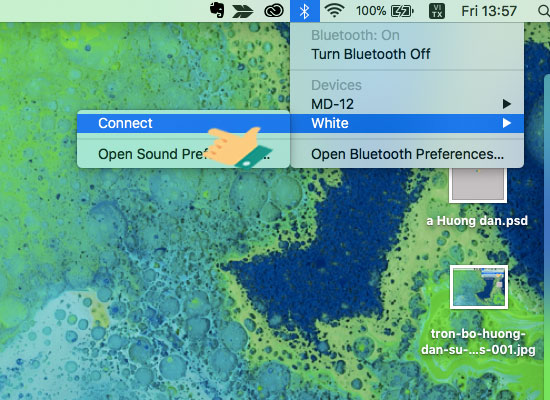This screenshot has height=400, width=550.
Task: Select the White device entry
Action: [407, 123]
